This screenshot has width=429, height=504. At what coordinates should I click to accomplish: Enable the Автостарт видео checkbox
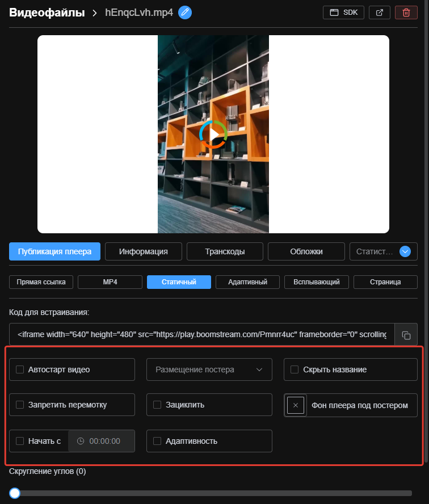pos(20,369)
